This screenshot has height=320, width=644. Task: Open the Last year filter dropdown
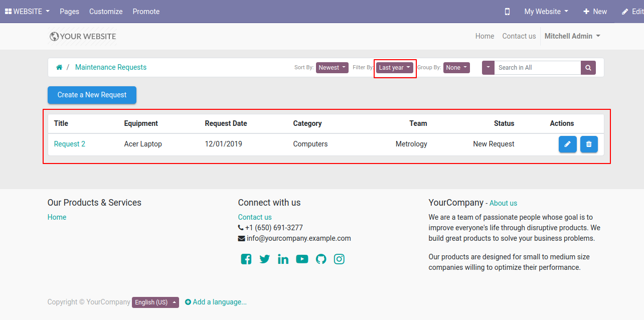(x=395, y=68)
